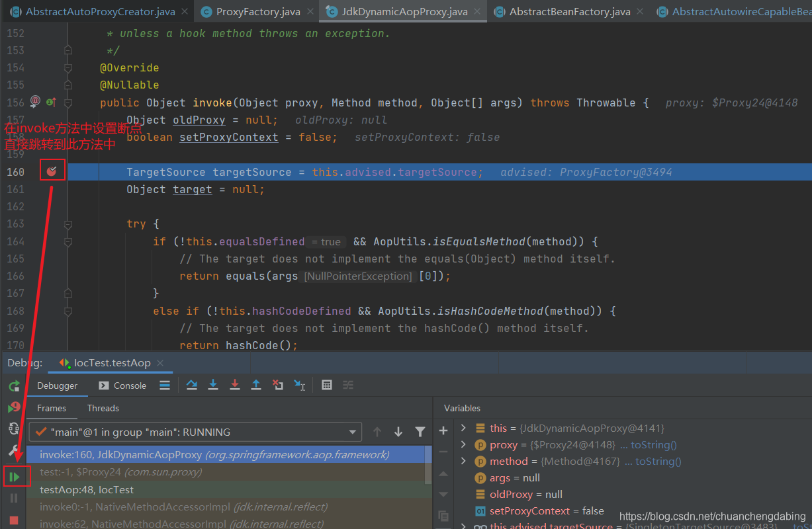Toggle breakpoint on line 160
This screenshot has height=529, width=812.
click(52, 171)
